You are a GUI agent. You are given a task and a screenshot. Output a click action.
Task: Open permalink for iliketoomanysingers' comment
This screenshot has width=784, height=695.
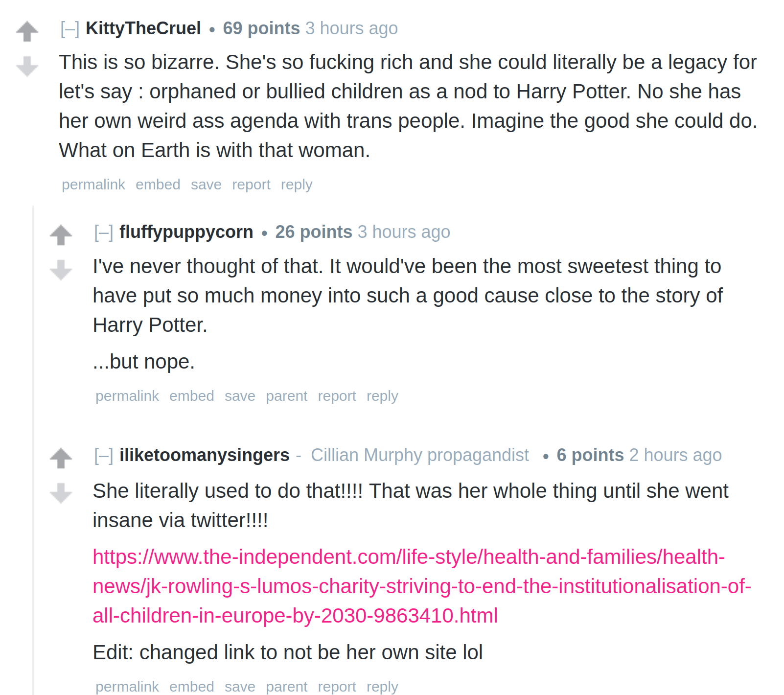(127, 687)
